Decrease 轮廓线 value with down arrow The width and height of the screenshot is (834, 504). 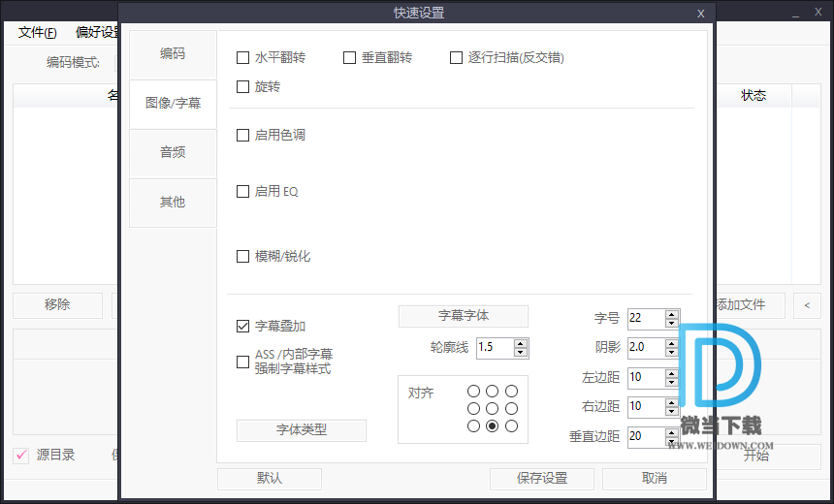coord(521,353)
